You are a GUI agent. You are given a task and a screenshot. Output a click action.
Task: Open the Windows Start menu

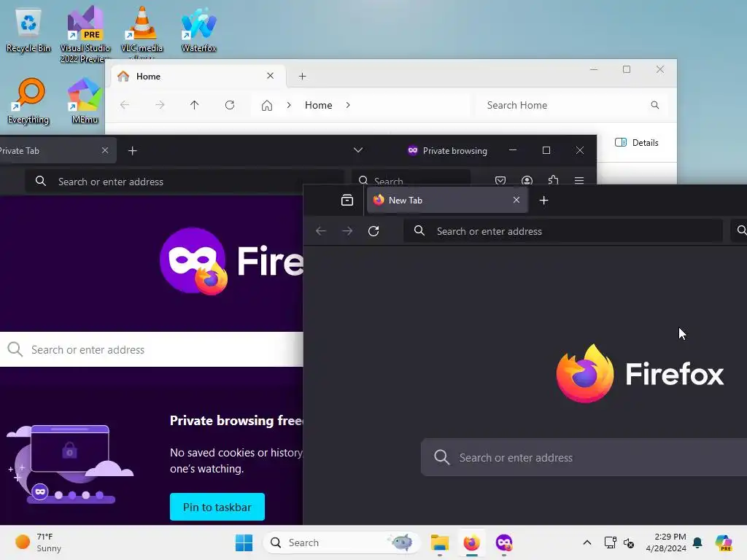pos(244,542)
